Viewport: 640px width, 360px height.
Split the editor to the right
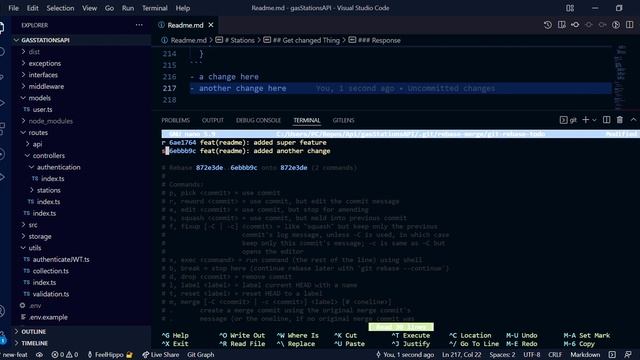pyautogui.click(x=630, y=25)
